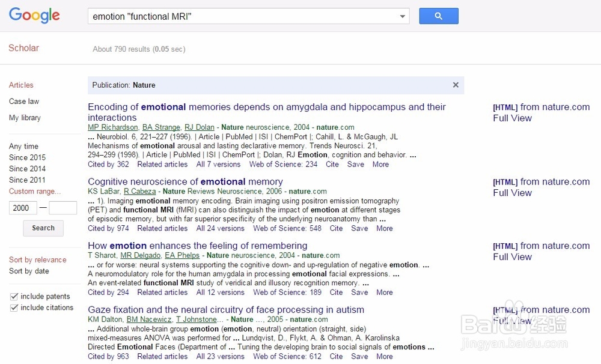Open My library
Viewport: 601px width, 364px height.
point(25,118)
